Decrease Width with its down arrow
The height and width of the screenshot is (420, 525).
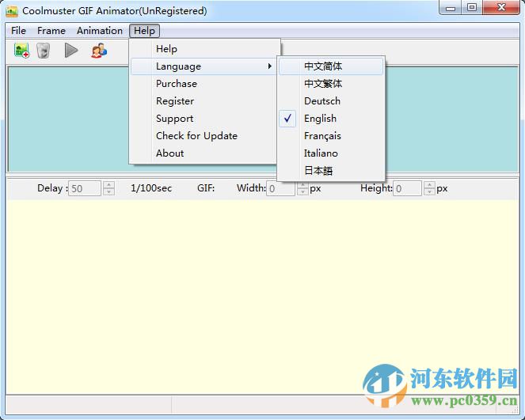[x=302, y=192]
